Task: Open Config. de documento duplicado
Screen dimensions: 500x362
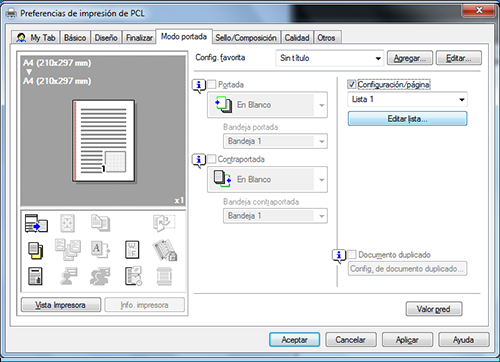Action: pyautogui.click(x=407, y=269)
